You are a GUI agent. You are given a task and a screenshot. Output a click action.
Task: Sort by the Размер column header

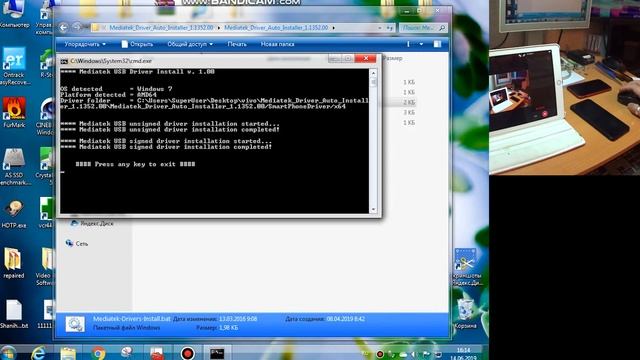393,58
